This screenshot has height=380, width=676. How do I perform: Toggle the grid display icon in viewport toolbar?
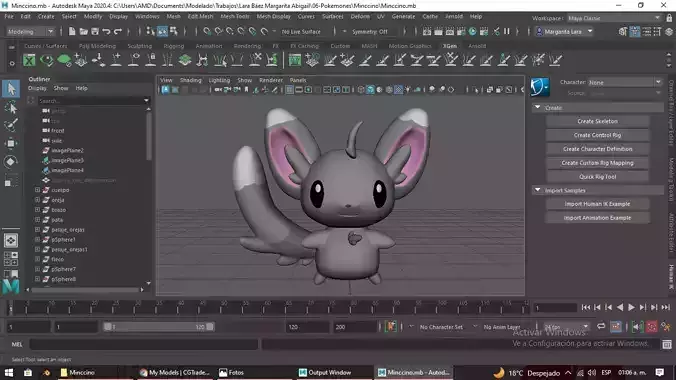[289, 90]
